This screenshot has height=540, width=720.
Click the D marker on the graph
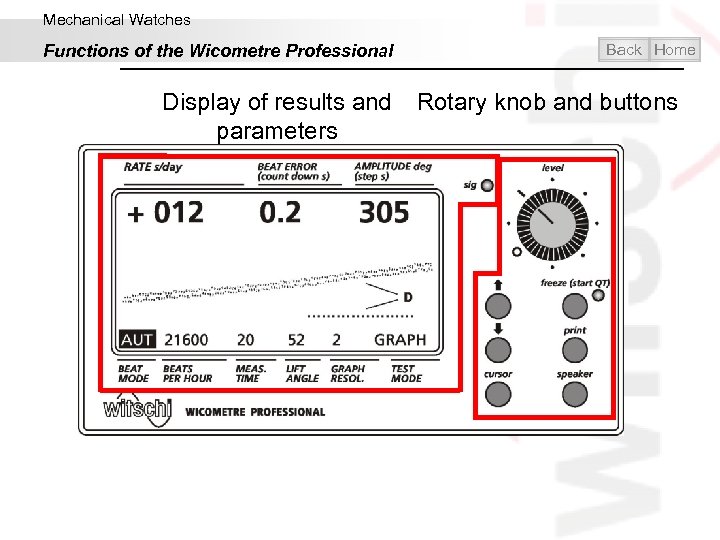[x=407, y=298]
